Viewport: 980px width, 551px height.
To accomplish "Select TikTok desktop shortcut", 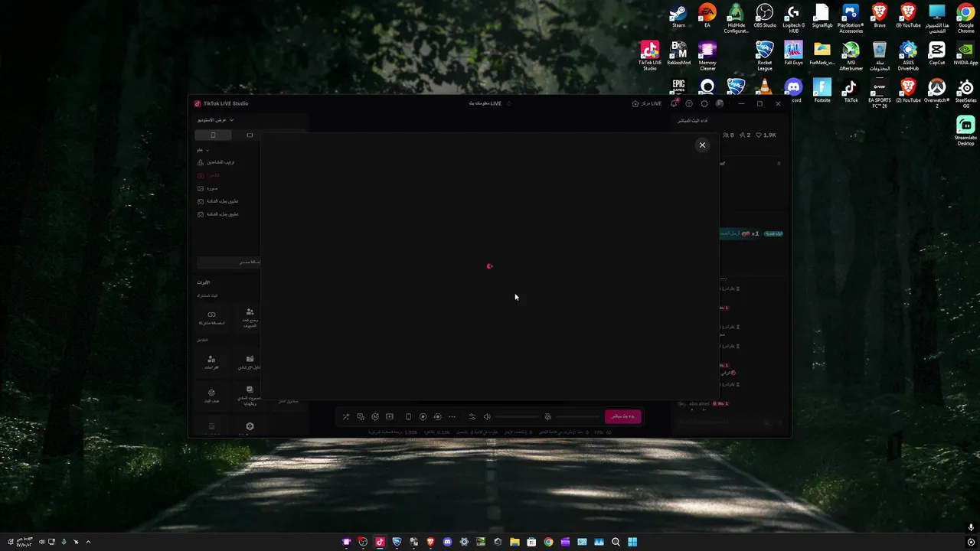I will (851, 90).
